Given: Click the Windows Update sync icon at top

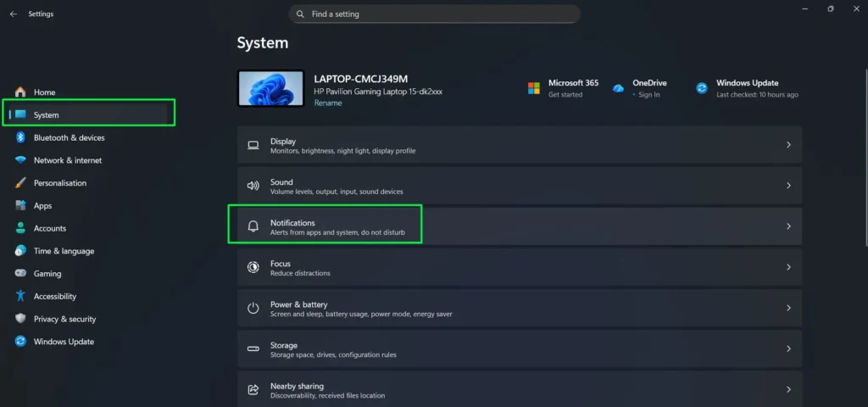Looking at the screenshot, I should coord(702,88).
